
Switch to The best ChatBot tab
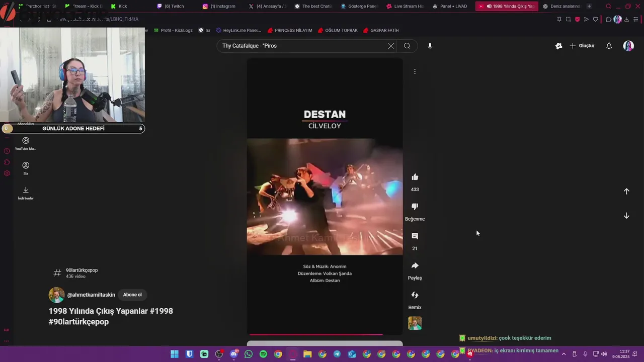click(313, 6)
